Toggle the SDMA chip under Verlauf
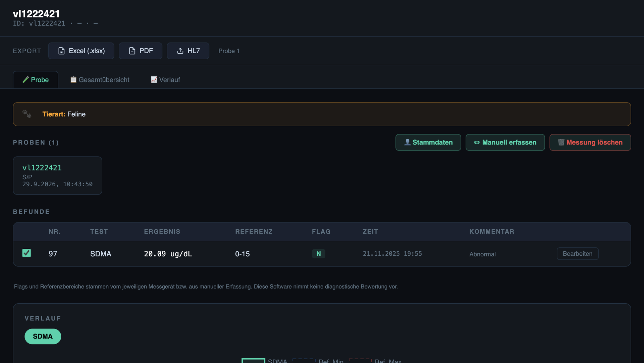Screen dimensions: 644x363 (43, 337)
